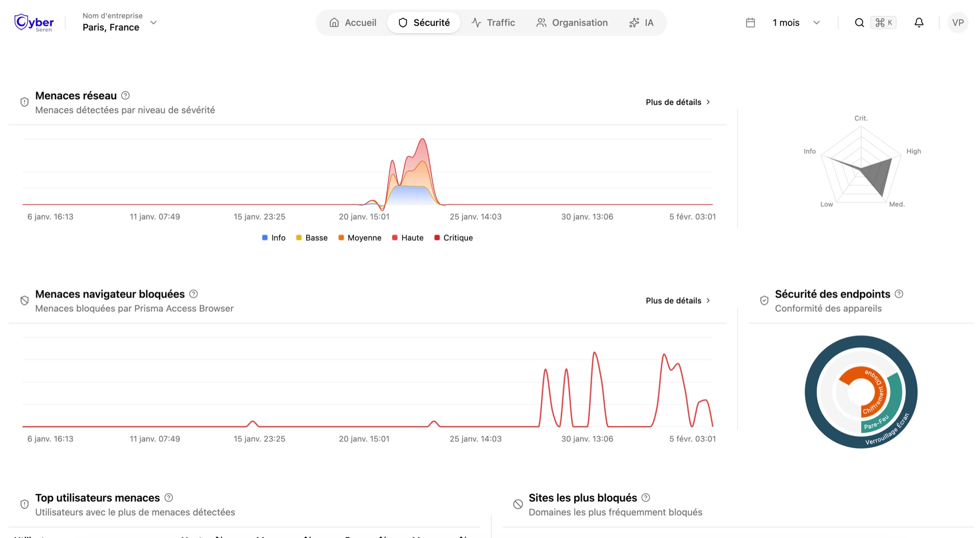Open the 1 mois period dropdown
Viewport: 980px width, 538px height.
coord(796,23)
